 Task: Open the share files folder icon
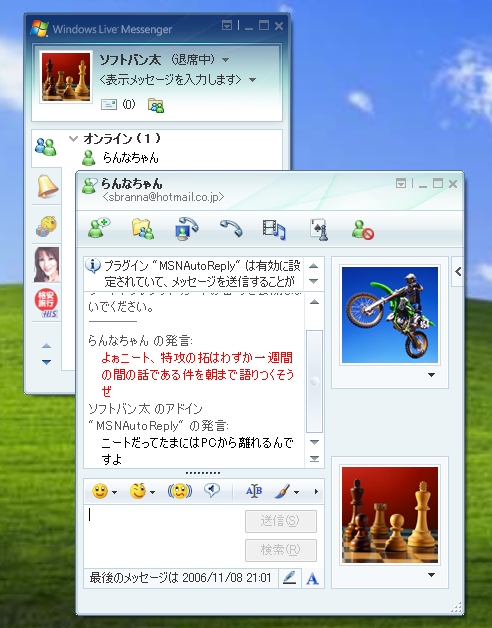143,229
